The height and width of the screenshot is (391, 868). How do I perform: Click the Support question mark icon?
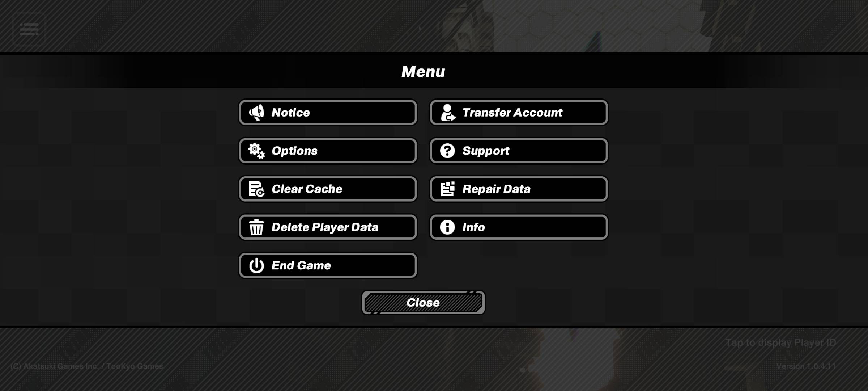pos(447,151)
